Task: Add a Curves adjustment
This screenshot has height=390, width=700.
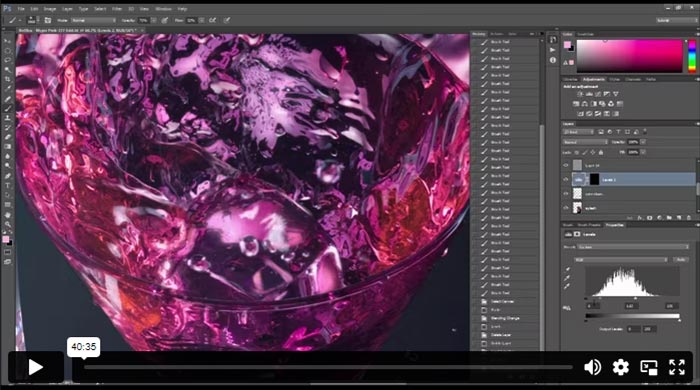Action: (x=598, y=94)
